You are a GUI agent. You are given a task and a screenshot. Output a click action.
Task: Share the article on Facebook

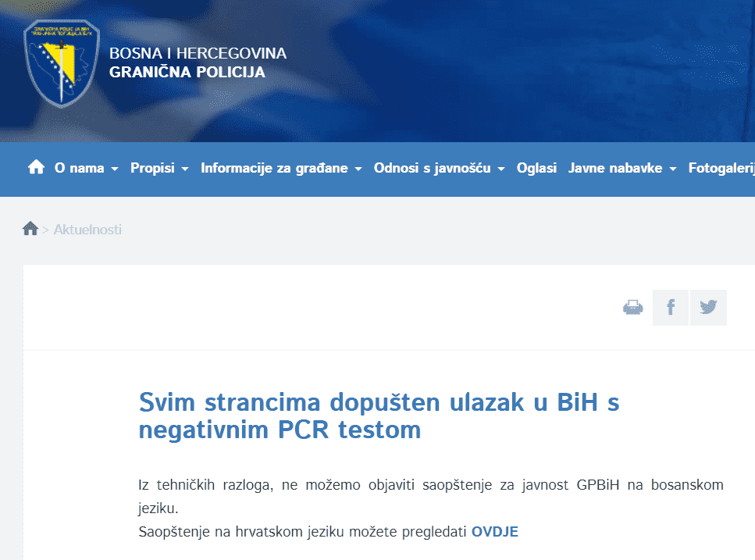coord(671,308)
